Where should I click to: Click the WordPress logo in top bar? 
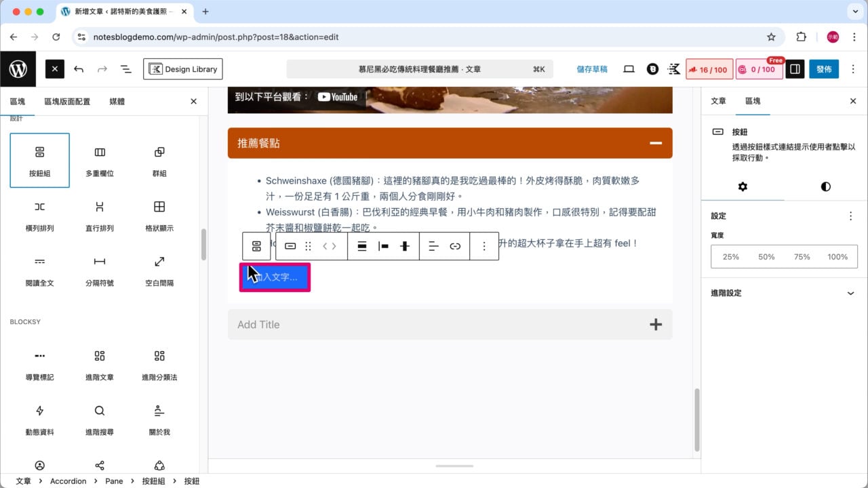pos(18,68)
